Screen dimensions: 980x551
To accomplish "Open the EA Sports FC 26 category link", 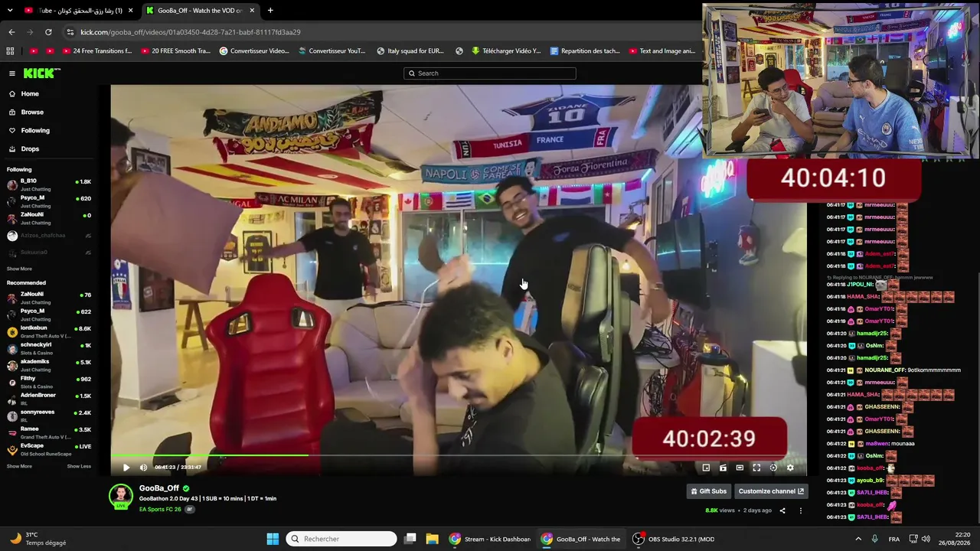I will [160, 509].
